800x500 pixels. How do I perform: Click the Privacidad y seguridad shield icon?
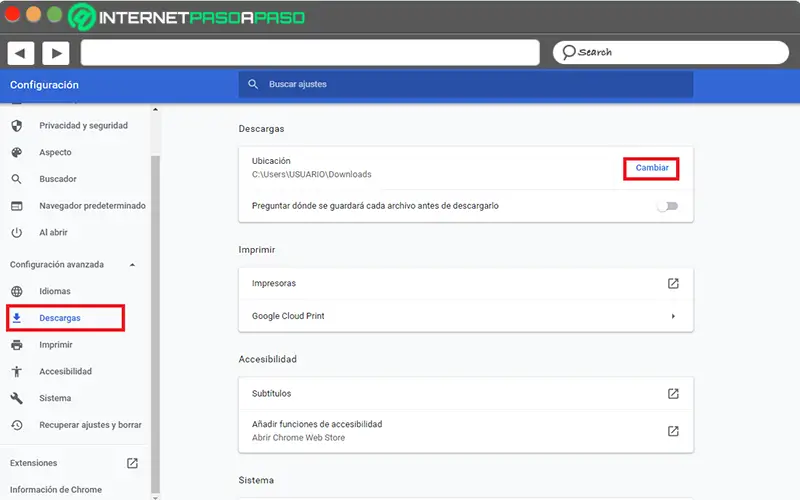(17, 126)
